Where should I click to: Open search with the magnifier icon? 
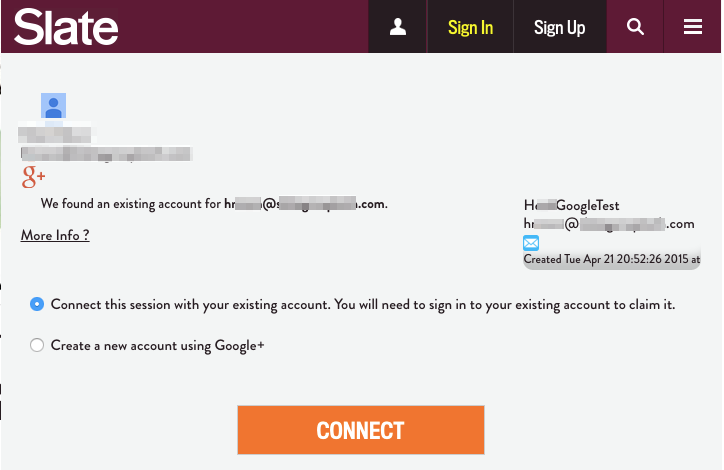pos(635,27)
